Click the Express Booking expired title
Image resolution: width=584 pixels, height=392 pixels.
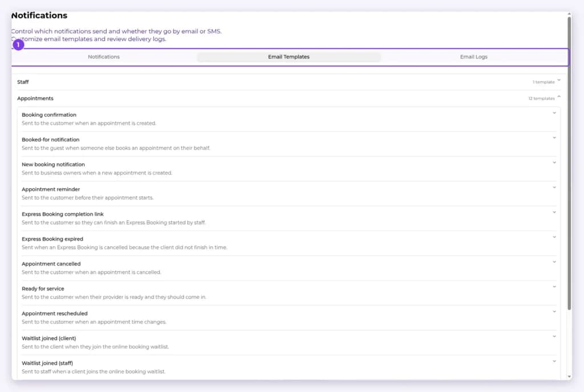(52, 239)
